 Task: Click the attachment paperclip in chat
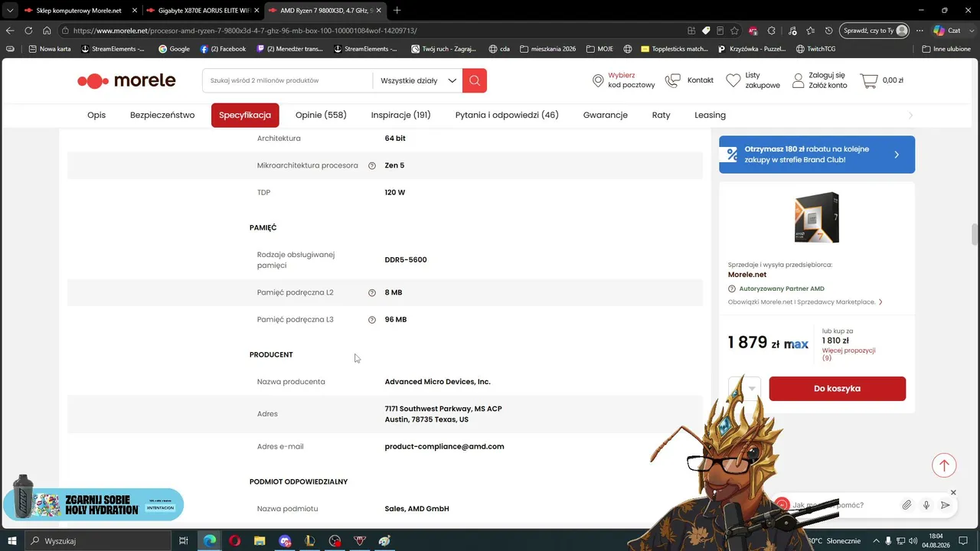click(906, 505)
